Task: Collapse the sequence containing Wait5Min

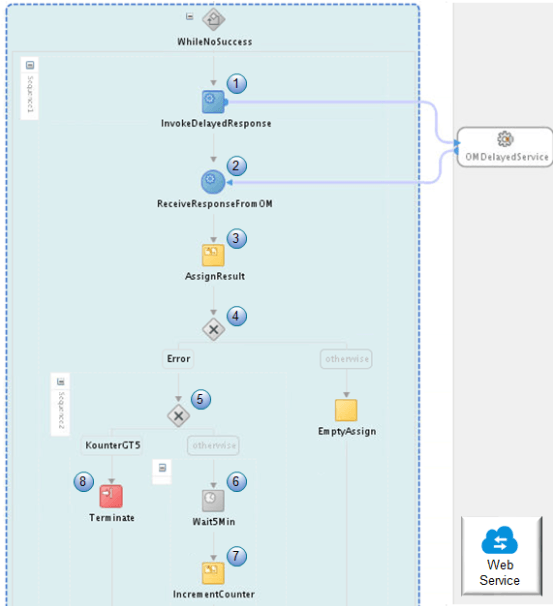Action: tap(162, 468)
